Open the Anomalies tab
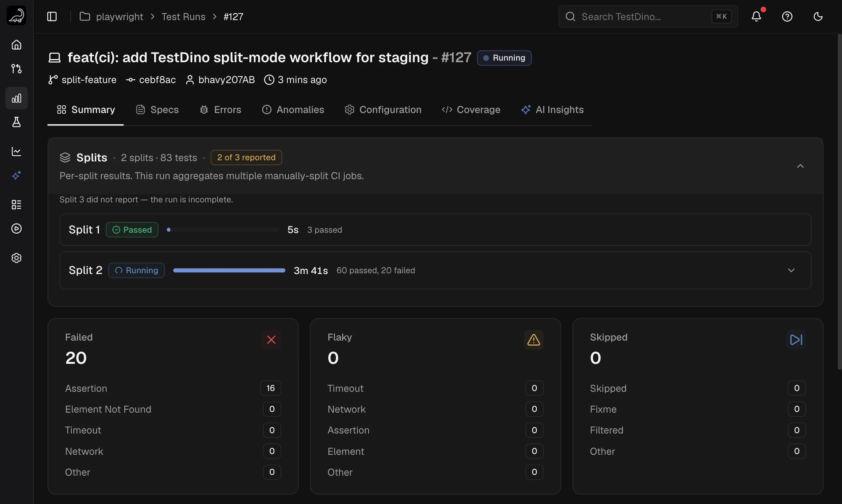 (x=293, y=110)
